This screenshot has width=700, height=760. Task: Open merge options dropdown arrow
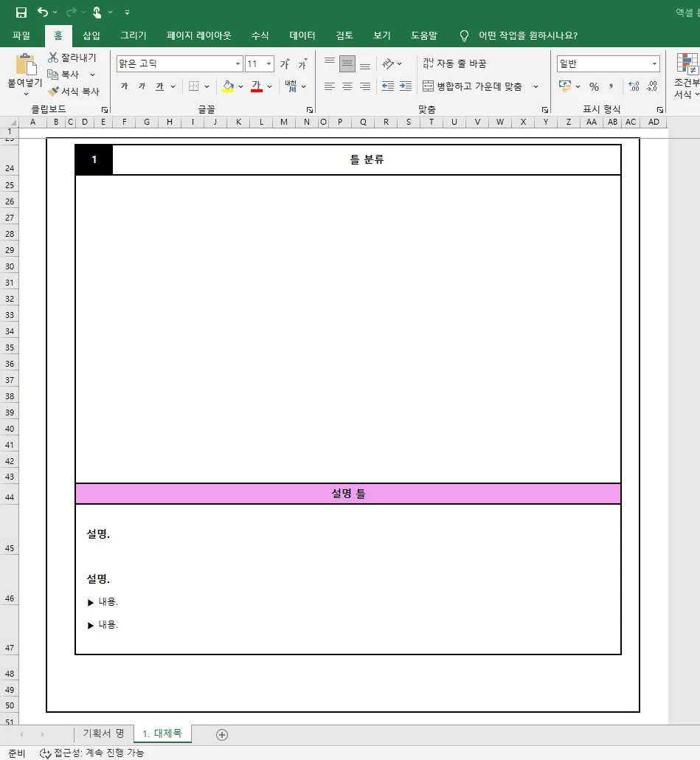pos(536,87)
